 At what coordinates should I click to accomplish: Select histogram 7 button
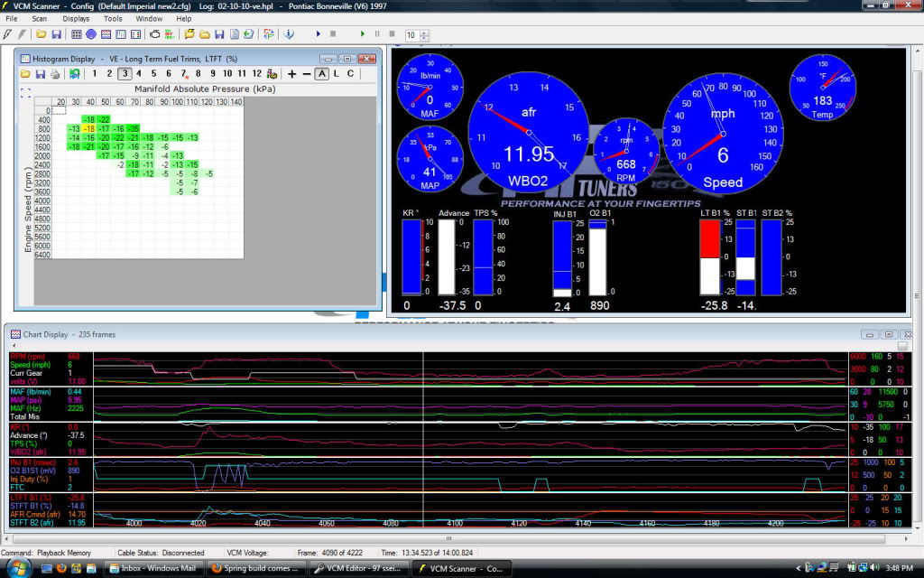[x=183, y=74]
